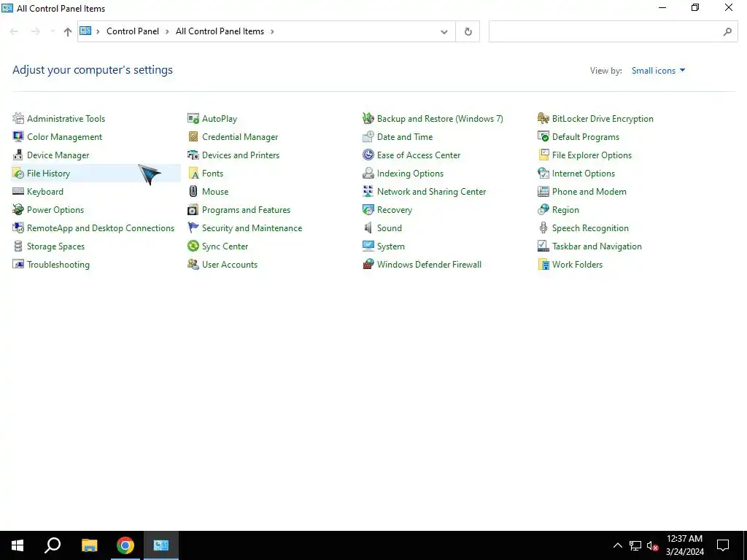The height and width of the screenshot is (560, 747).
Task: Open Google Chrome from taskbar
Action: tap(125, 545)
